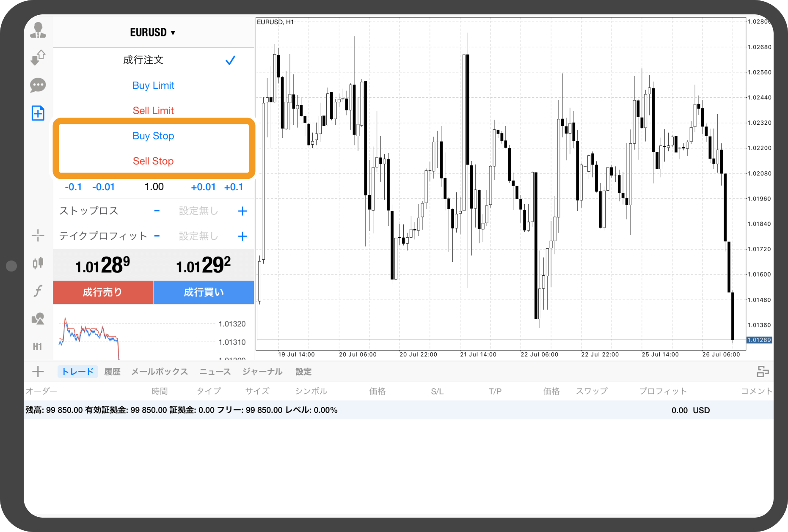Change the H1 timeframe in sidebar
The image size is (788, 532).
(x=38, y=346)
